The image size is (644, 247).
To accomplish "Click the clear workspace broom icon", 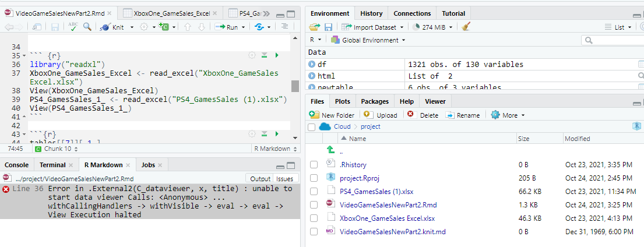I will [x=466, y=27].
